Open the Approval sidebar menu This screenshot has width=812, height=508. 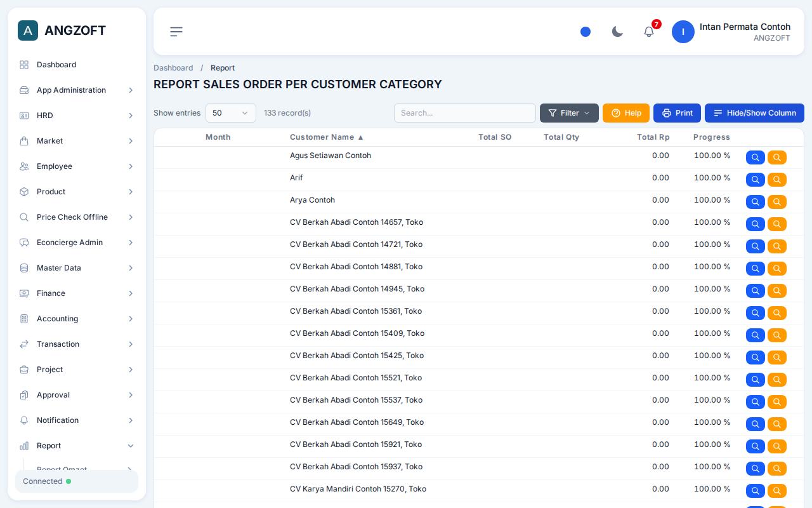(77, 395)
